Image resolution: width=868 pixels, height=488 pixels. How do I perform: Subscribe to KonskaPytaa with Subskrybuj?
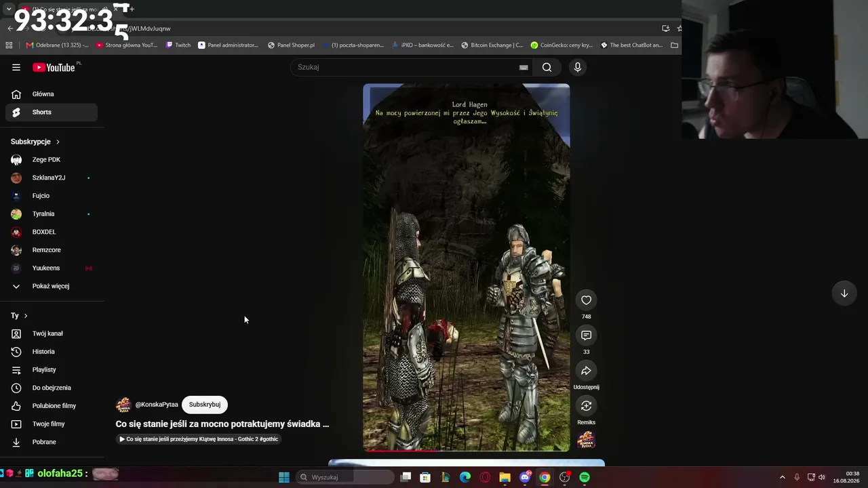[205, 405]
